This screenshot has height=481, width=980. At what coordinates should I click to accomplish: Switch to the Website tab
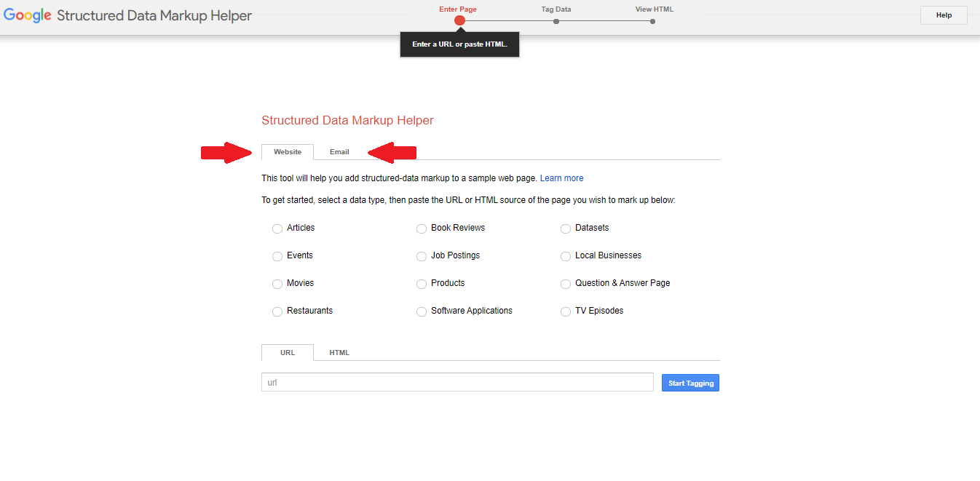click(x=288, y=151)
